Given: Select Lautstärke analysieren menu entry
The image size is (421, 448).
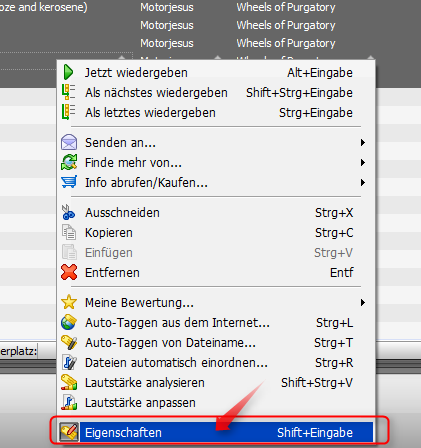Looking at the screenshot, I should coord(216,382).
